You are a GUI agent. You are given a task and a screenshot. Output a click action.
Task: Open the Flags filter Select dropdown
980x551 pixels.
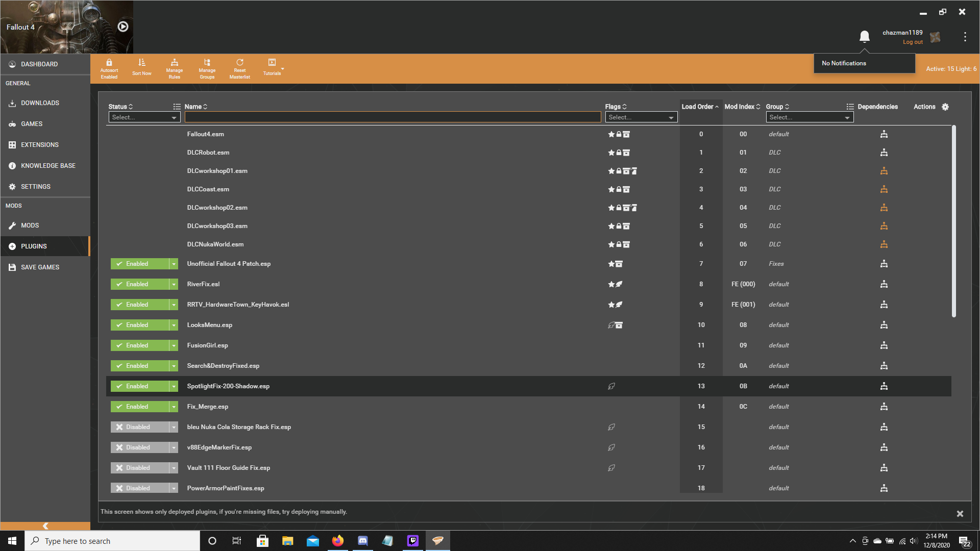coord(641,117)
